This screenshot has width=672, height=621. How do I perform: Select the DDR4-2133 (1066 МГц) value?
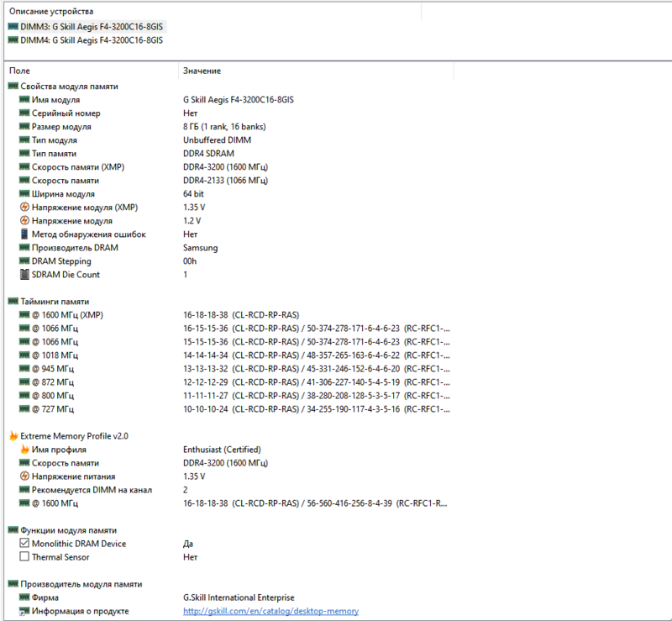pos(225,181)
